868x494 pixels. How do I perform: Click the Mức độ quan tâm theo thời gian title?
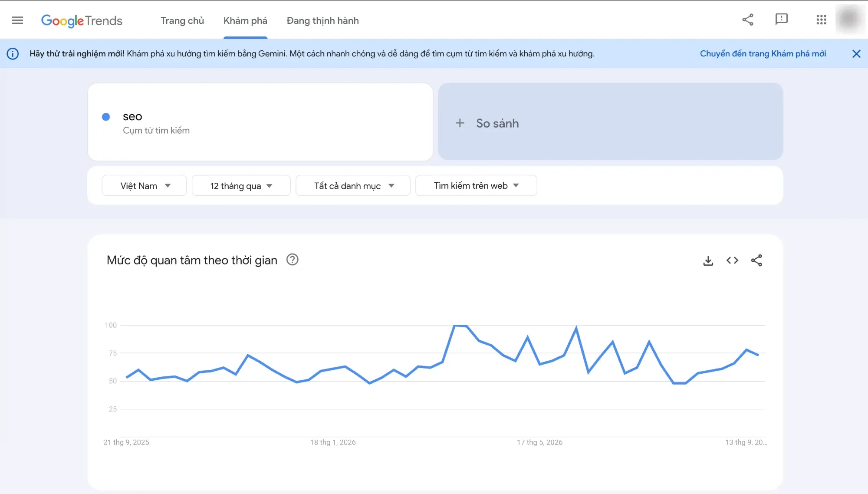click(192, 260)
